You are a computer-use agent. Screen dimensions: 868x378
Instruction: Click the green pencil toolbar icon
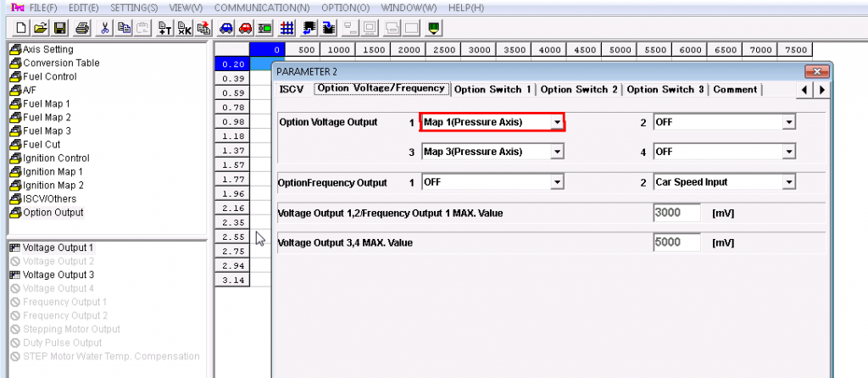434,27
